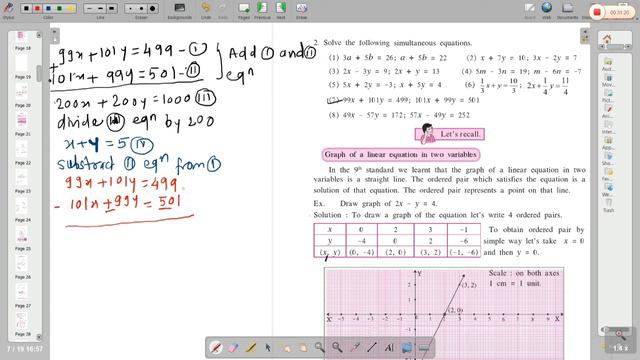Open the Audio library folder
This screenshot has height=360, width=640.
tap(608, 64)
